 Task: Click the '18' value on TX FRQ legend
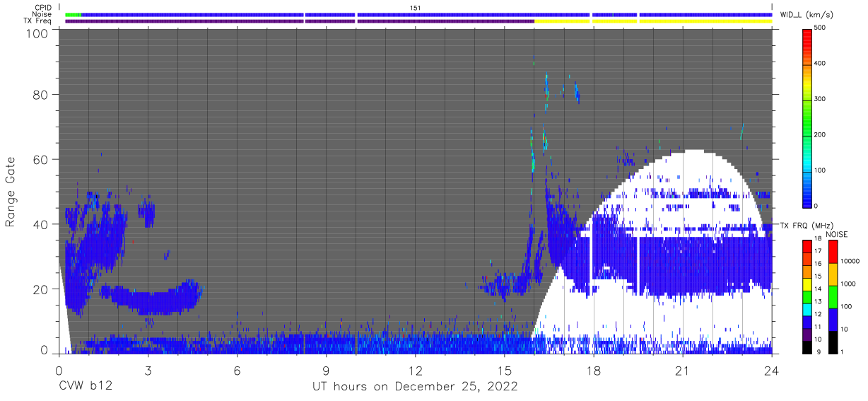(817, 239)
